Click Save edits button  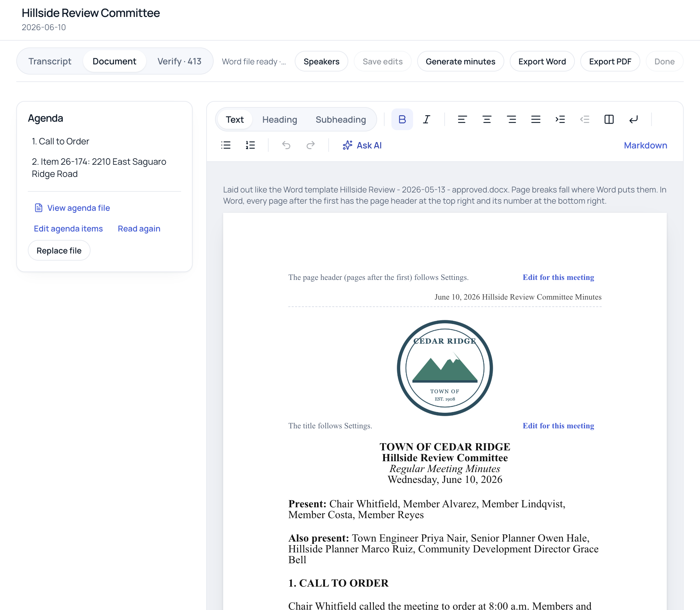[x=383, y=62]
